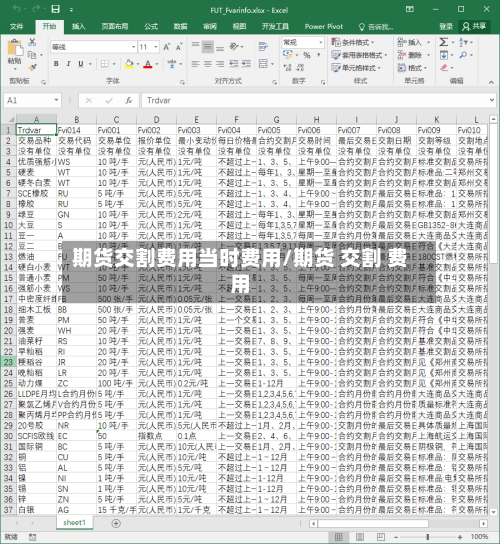Viewport: 500px width, 544px height.
Task: Select column D header
Action: [156, 120]
